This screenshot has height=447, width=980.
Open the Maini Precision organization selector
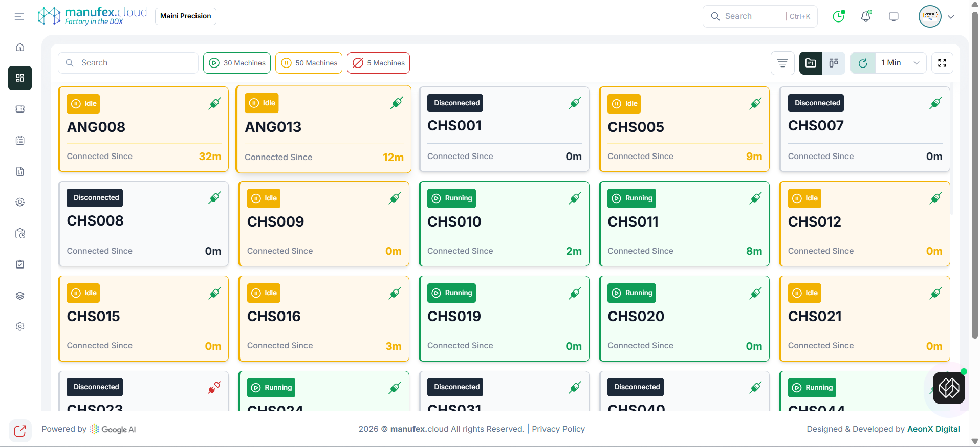point(186,16)
